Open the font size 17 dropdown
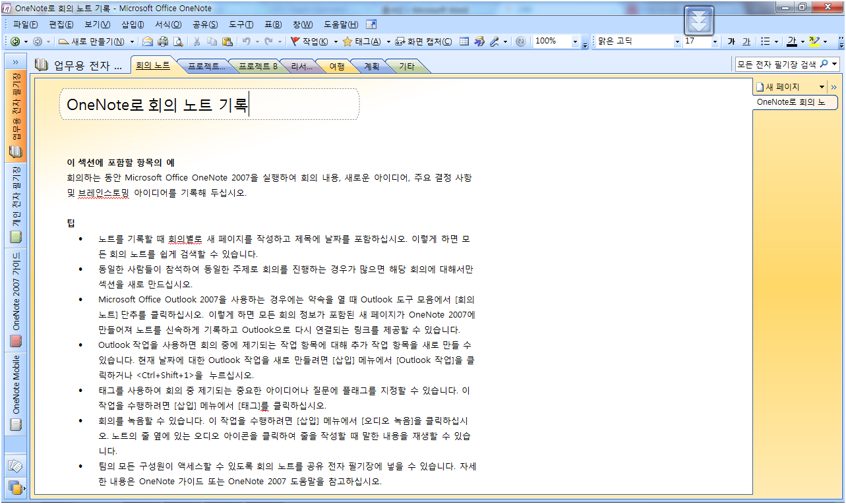846x504 pixels. click(715, 42)
